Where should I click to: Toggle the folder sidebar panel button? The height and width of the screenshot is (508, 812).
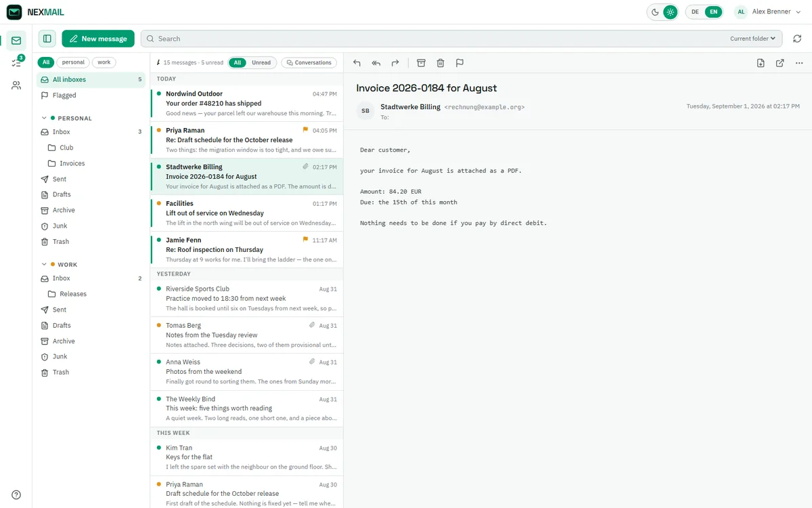point(47,39)
